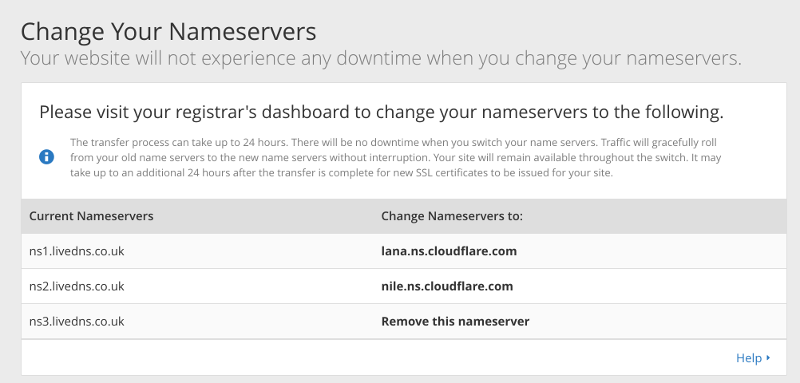Click the 'Remove this nameserver' text
This screenshot has height=383, width=800.
tap(455, 321)
